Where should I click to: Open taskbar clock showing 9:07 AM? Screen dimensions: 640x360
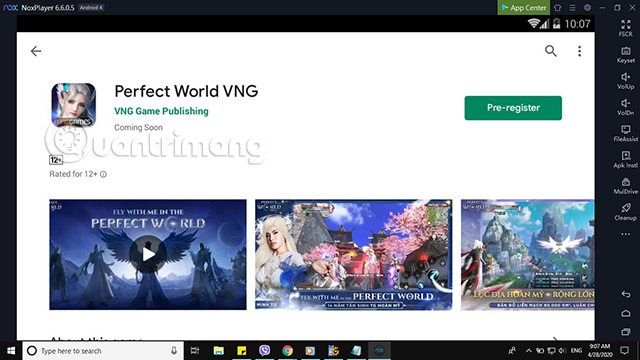point(600,351)
